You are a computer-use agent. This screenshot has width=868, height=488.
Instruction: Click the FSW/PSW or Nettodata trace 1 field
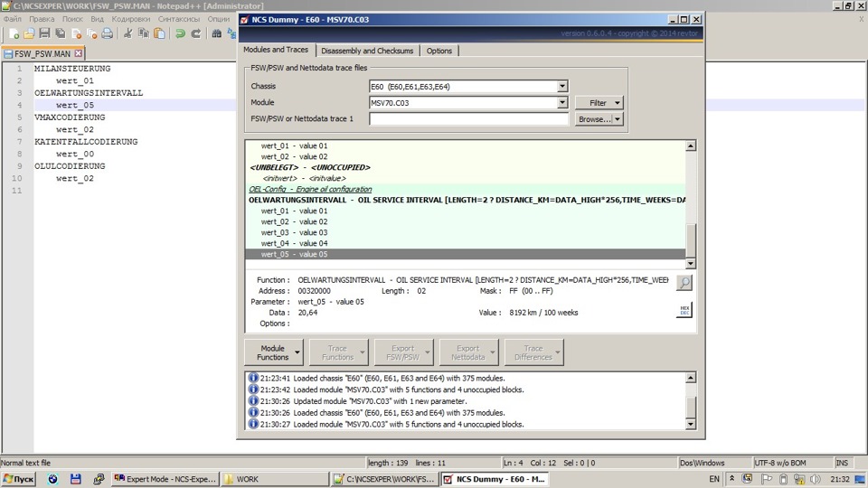pyautogui.click(x=469, y=119)
